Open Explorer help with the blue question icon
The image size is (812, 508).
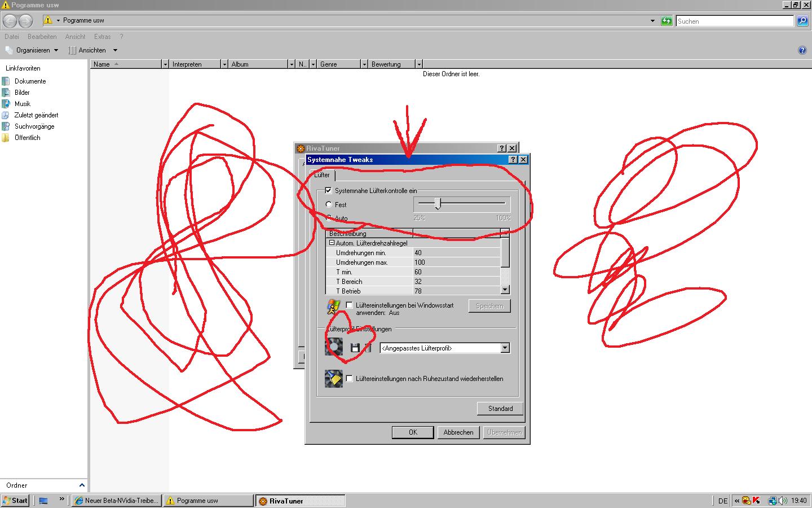pyautogui.click(x=802, y=50)
